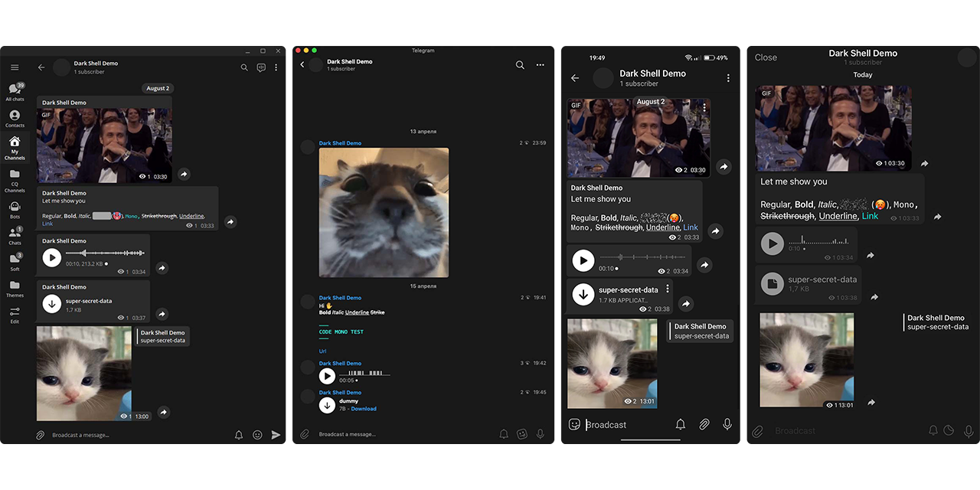Open emoji sticker panel in Android window
The height and width of the screenshot is (490, 980).
574,424
